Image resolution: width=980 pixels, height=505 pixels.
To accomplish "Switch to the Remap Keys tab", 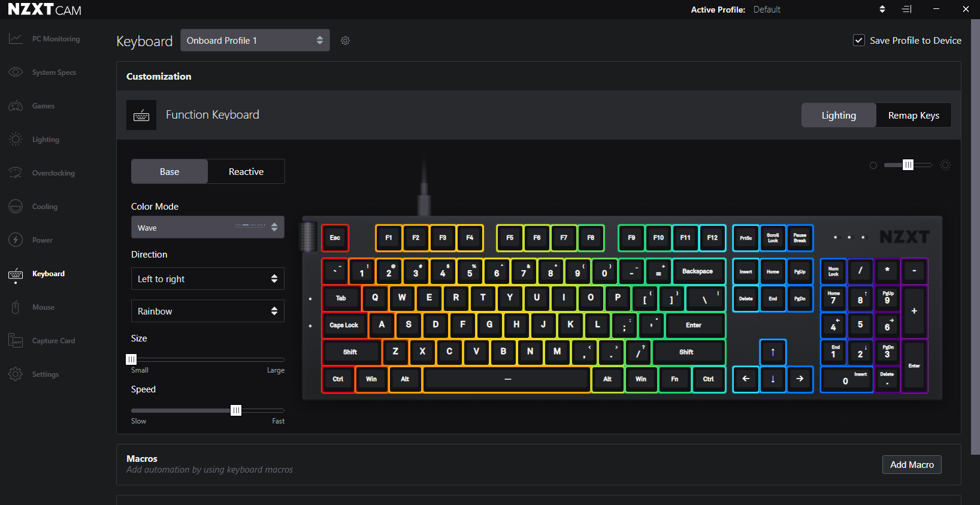I will click(914, 115).
